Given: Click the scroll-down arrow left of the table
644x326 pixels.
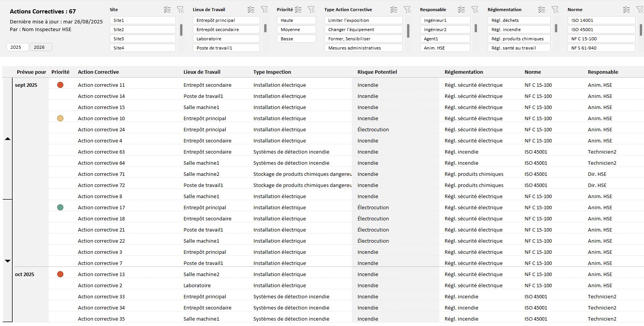Looking at the screenshot, I should tap(7, 261).
